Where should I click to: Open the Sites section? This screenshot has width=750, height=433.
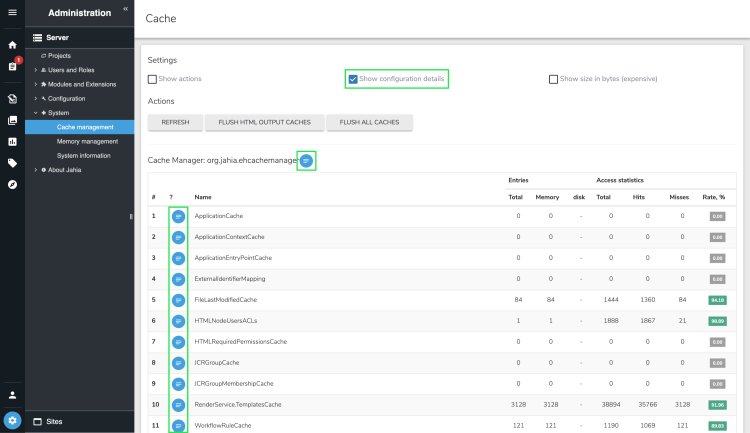79,422
